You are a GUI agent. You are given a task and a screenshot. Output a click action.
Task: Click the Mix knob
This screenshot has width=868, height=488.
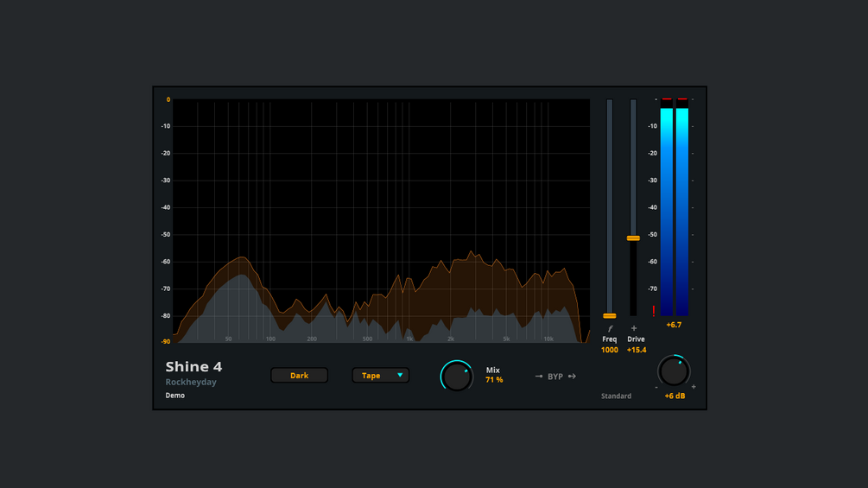pyautogui.click(x=457, y=377)
